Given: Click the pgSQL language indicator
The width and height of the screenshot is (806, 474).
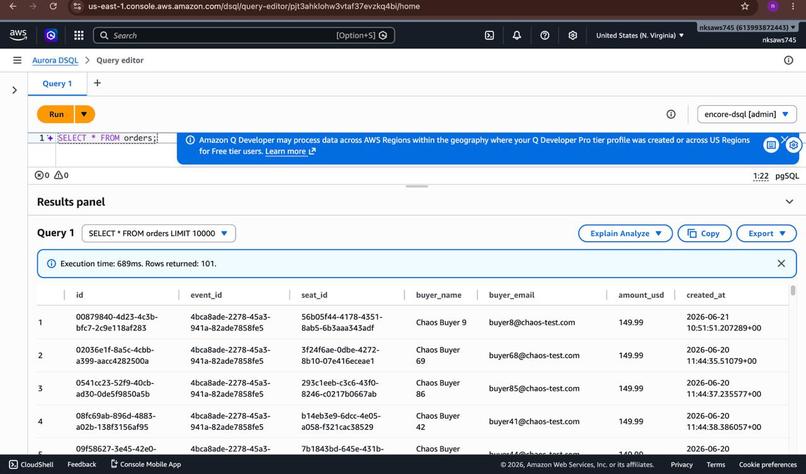Looking at the screenshot, I should 787,176.
